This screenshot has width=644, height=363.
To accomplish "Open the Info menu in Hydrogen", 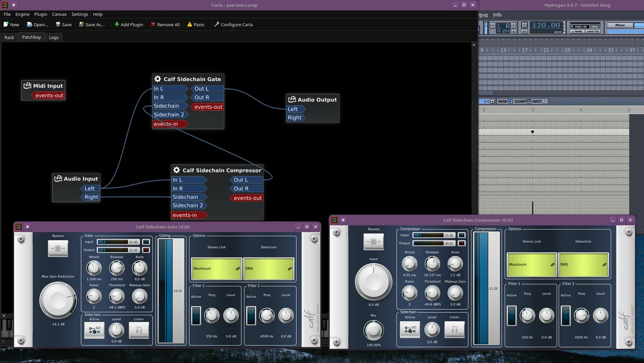I will coord(497,15).
